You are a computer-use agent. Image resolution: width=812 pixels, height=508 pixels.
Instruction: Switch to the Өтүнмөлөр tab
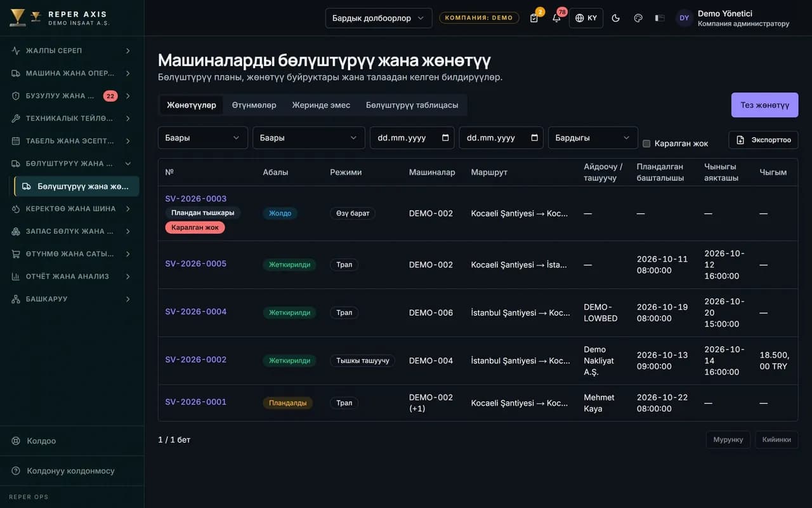254,105
